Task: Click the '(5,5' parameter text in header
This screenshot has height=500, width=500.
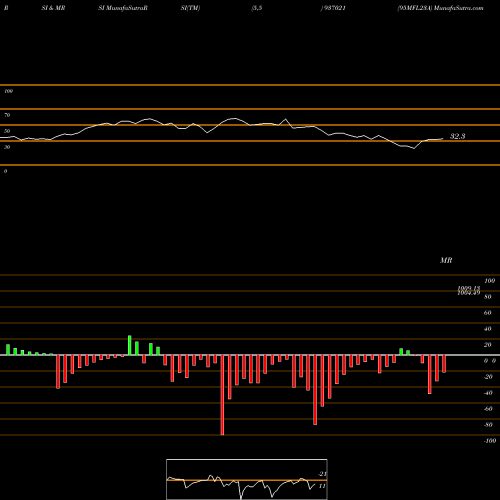Action: coord(257,8)
